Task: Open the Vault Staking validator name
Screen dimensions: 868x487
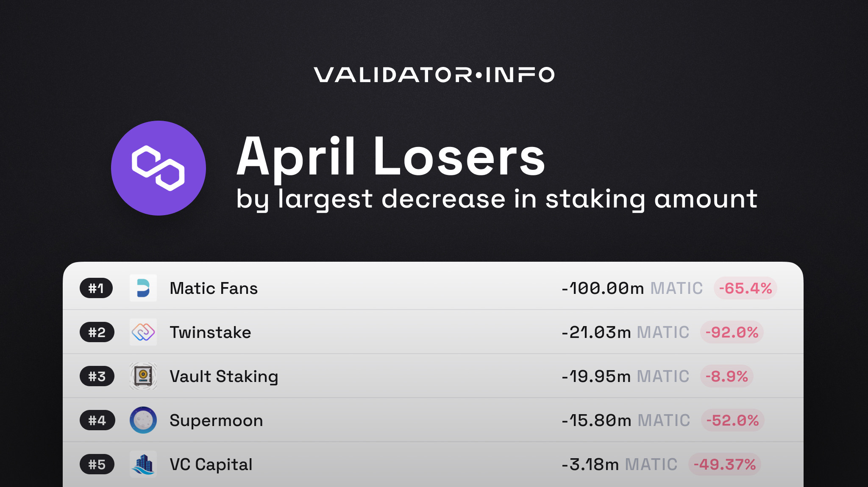Action: click(x=224, y=376)
